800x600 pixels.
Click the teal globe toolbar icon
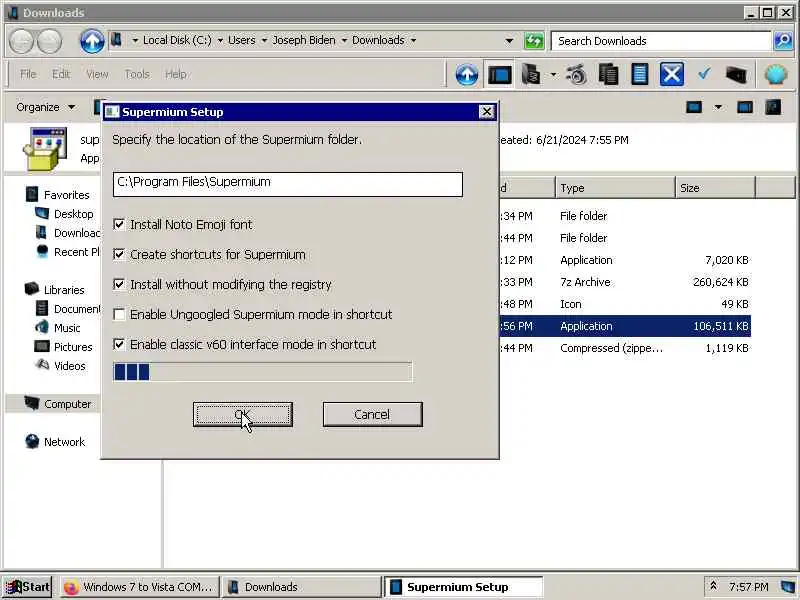(776, 75)
